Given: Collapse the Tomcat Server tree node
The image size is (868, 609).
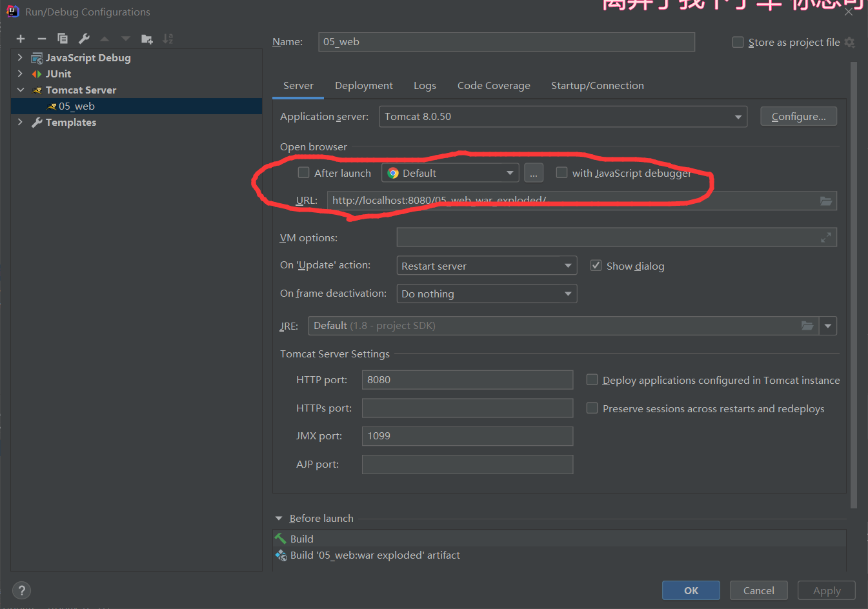Looking at the screenshot, I should (20, 90).
